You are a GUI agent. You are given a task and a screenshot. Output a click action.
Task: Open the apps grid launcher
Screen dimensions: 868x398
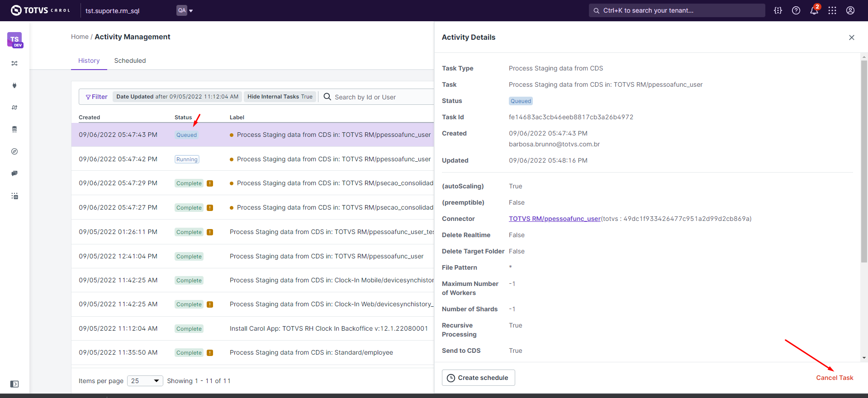[x=832, y=10]
